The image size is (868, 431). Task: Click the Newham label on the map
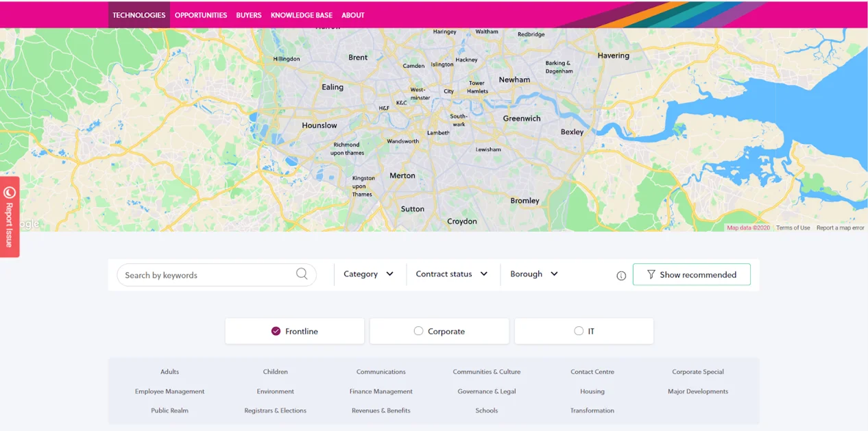tap(514, 79)
